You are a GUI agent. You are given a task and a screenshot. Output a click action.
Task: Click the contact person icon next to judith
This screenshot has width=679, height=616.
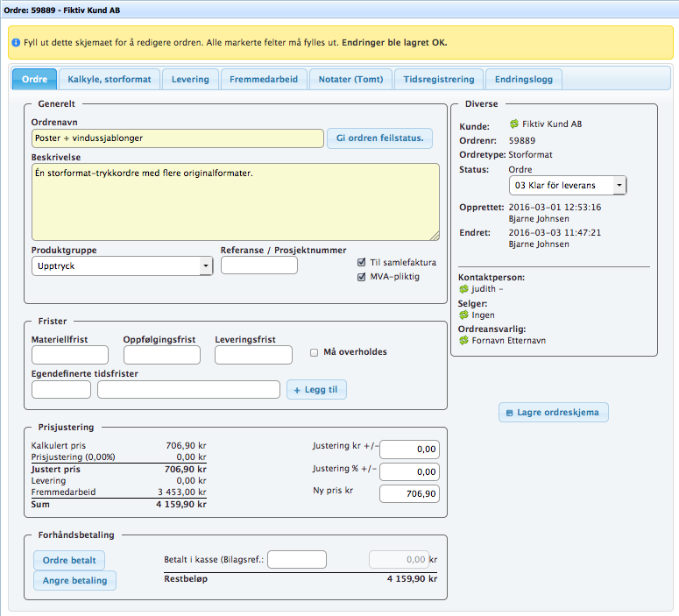pos(464,288)
